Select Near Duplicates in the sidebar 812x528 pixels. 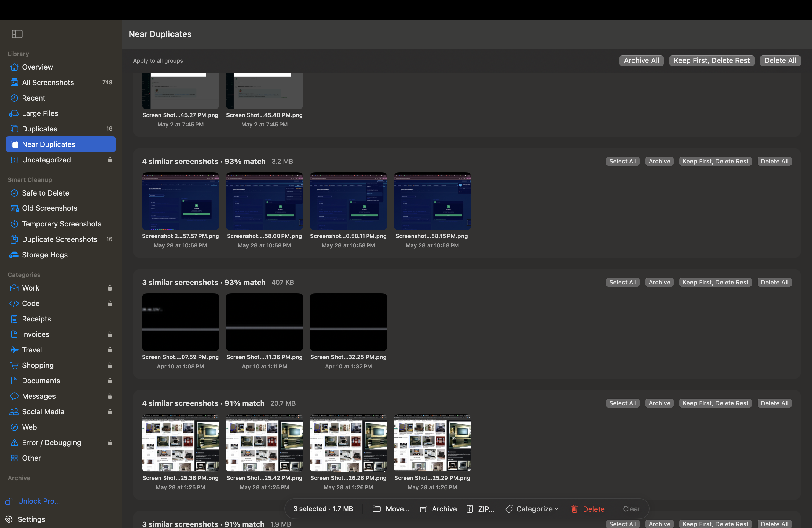(61, 144)
